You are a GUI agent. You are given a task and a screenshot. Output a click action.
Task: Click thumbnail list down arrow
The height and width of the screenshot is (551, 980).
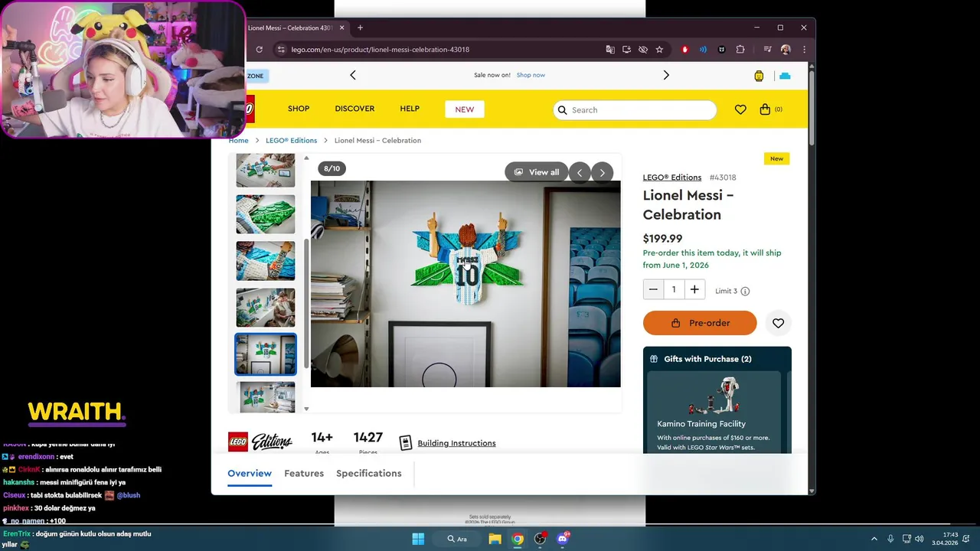(x=306, y=409)
